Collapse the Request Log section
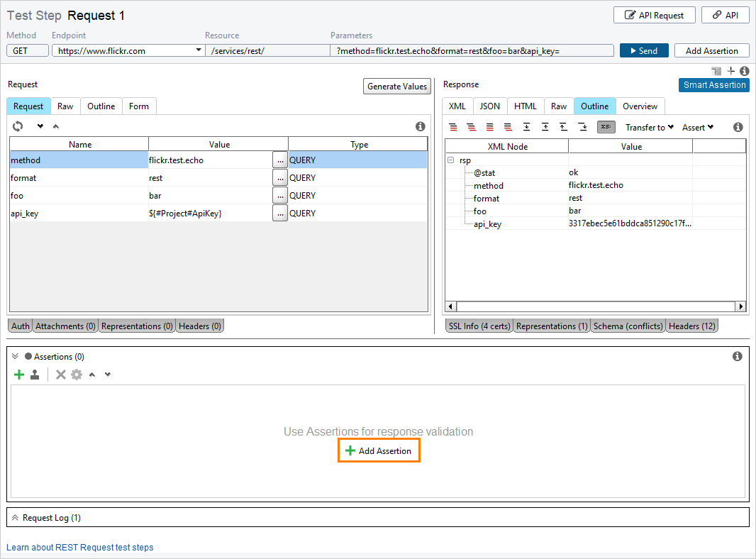756x559 pixels. click(16, 517)
